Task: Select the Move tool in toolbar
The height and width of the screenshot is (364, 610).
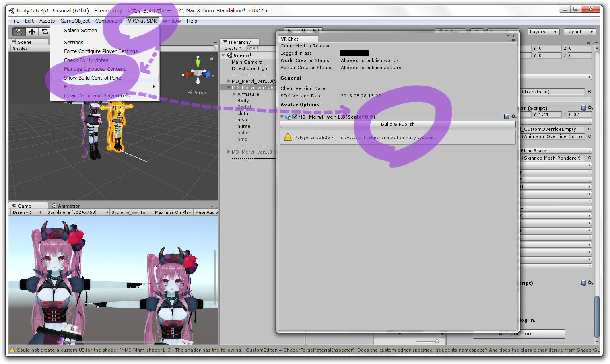Action: (x=32, y=31)
